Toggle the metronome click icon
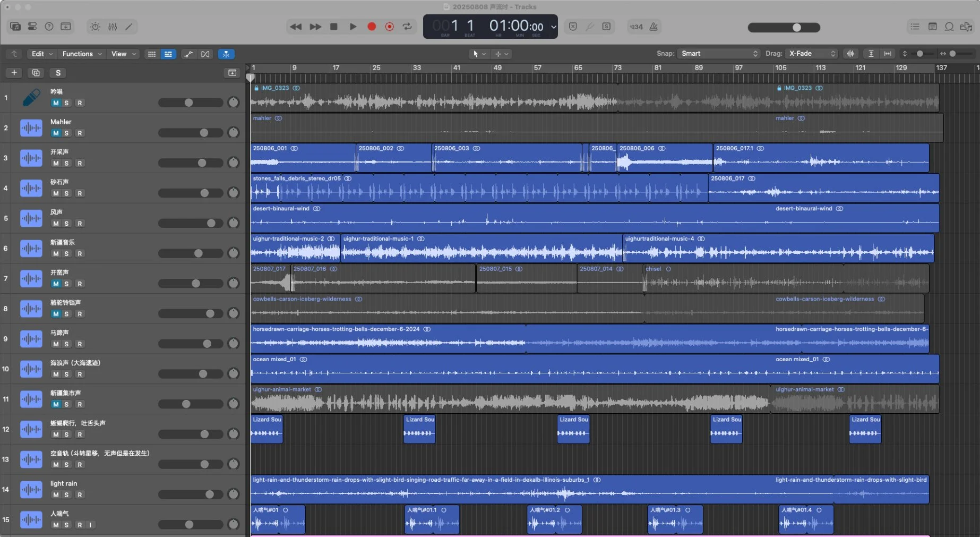Viewport: 980px width, 537px height. pos(654,27)
